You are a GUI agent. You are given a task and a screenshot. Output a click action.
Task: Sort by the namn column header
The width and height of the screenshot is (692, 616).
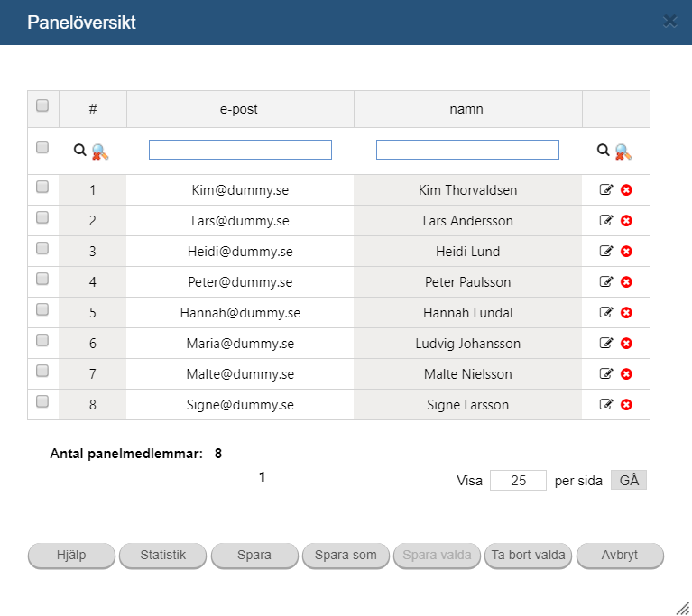tap(467, 109)
